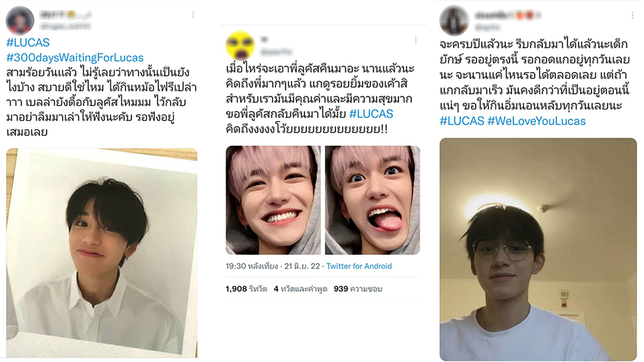Open the tongue-out pink-hair photo thumbnail

tap(372, 200)
